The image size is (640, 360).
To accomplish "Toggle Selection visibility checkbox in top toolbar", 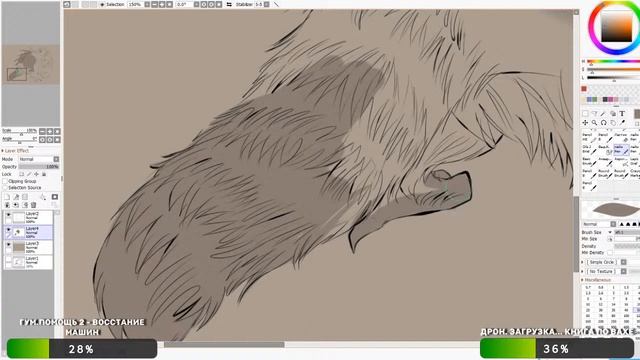I will pyautogui.click(x=102, y=4).
